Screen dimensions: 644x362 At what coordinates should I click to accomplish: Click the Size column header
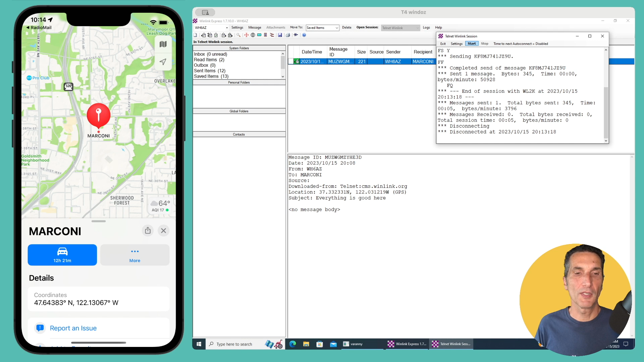(361, 52)
